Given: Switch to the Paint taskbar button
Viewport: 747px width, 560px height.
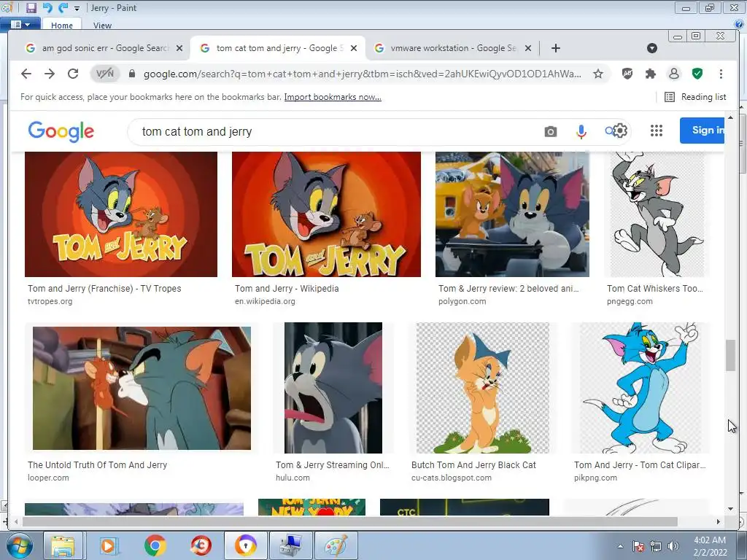Looking at the screenshot, I should (x=336, y=545).
